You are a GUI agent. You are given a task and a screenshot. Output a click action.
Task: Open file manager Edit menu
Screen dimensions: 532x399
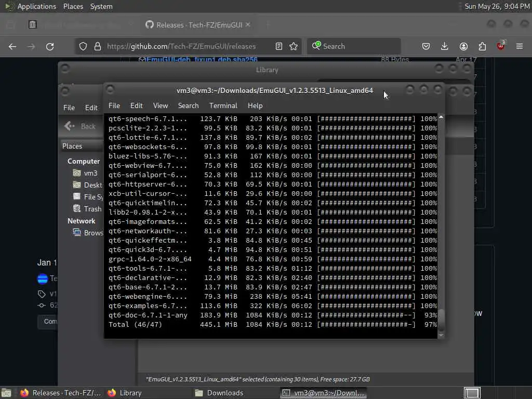(x=91, y=108)
